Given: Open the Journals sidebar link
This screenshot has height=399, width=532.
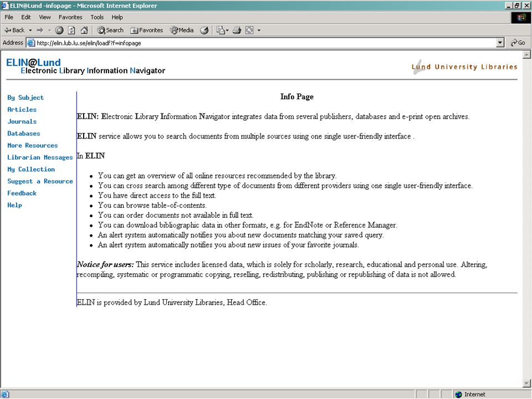Looking at the screenshot, I should pos(22,121).
